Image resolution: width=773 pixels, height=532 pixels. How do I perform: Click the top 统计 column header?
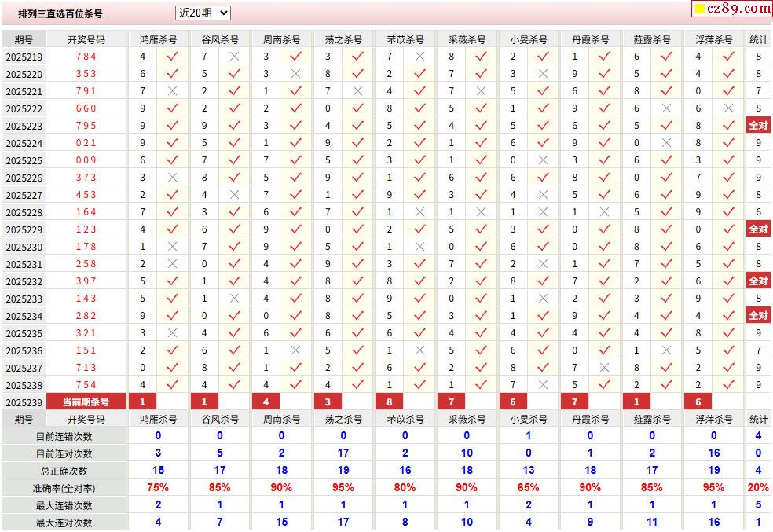click(x=758, y=39)
